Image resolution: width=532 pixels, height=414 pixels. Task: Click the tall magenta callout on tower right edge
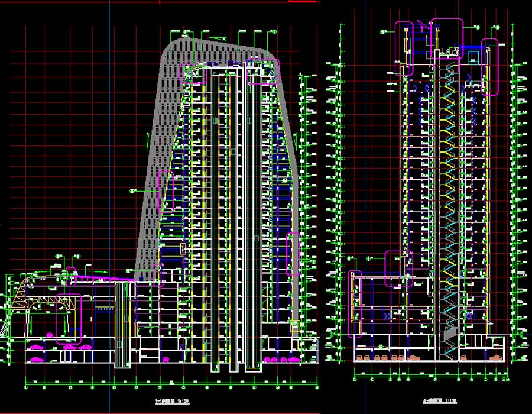(x=293, y=254)
